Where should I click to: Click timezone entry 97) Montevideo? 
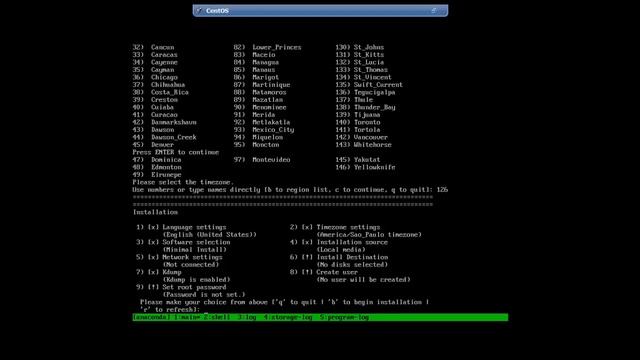click(x=262, y=160)
